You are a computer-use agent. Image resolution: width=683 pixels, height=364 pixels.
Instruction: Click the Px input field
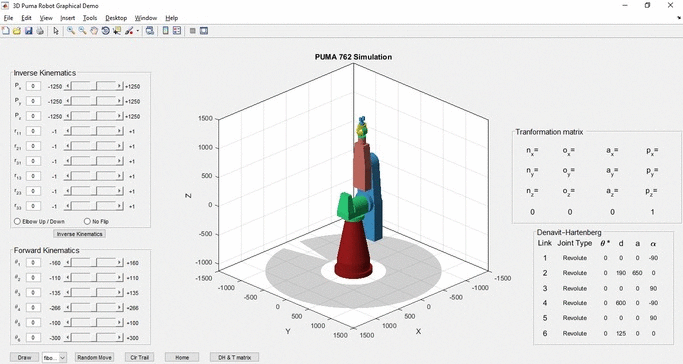33,86
